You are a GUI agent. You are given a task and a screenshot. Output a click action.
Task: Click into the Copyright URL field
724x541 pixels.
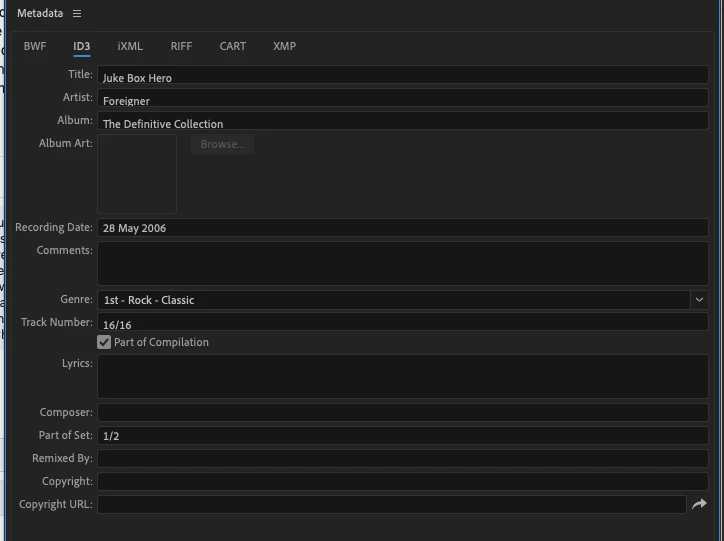point(392,505)
